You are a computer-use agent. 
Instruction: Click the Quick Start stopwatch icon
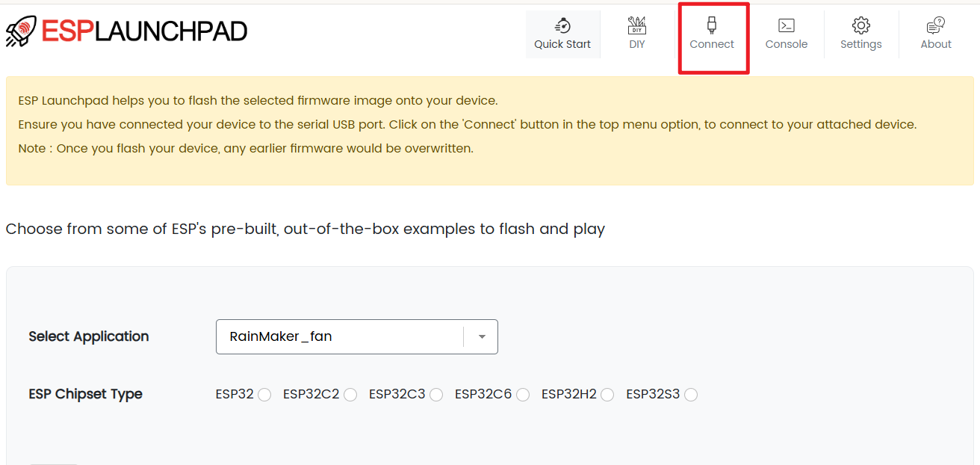coord(562,25)
